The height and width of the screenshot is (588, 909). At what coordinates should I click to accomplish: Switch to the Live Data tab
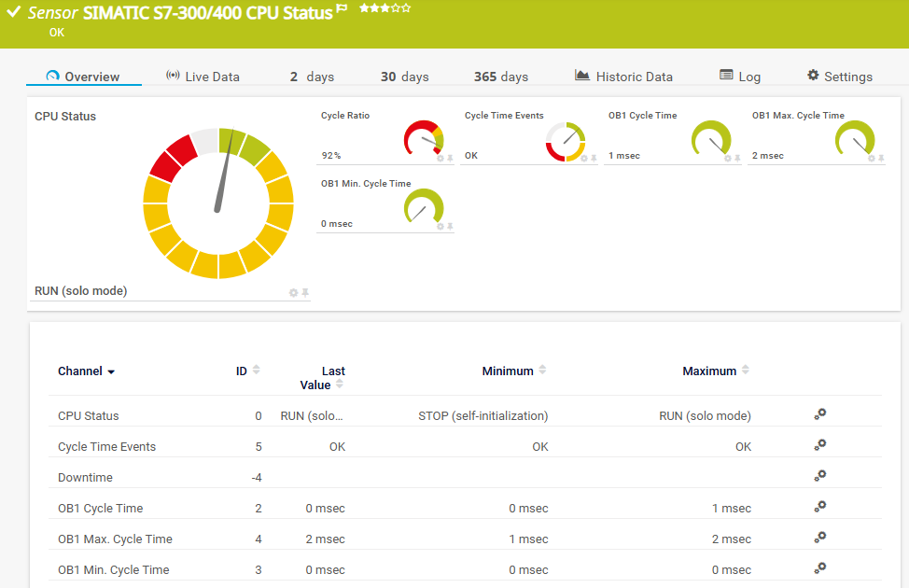[203, 77]
